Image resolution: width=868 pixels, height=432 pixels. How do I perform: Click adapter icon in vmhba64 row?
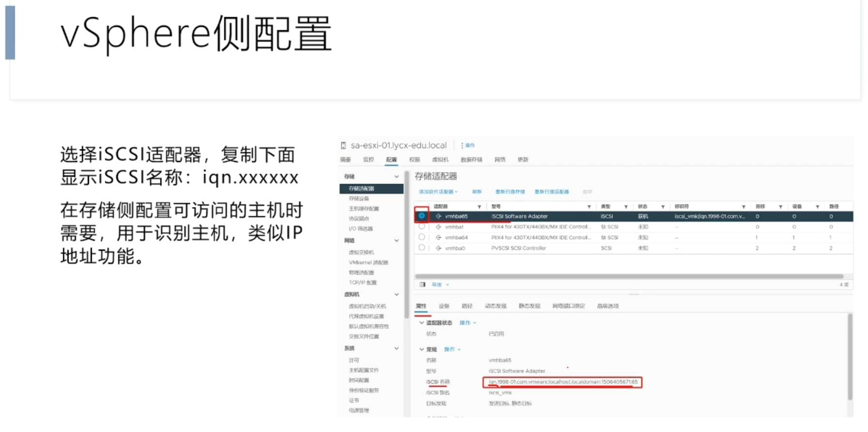tap(439, 237)
